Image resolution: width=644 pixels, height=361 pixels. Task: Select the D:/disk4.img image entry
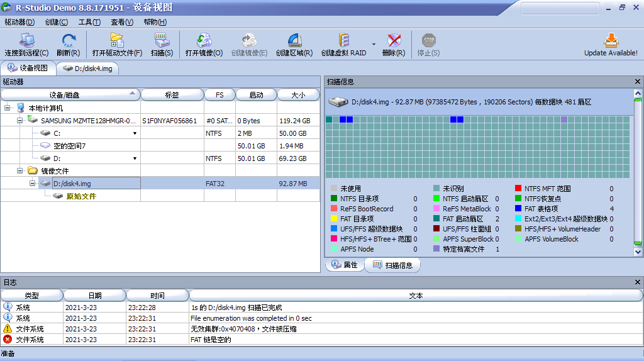tap(160, 184)
